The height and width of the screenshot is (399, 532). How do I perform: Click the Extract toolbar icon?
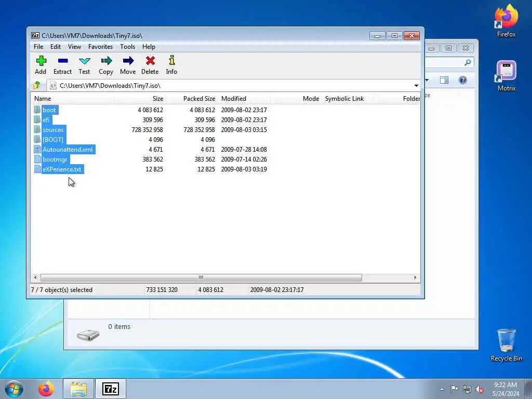[x=63, y=61]
